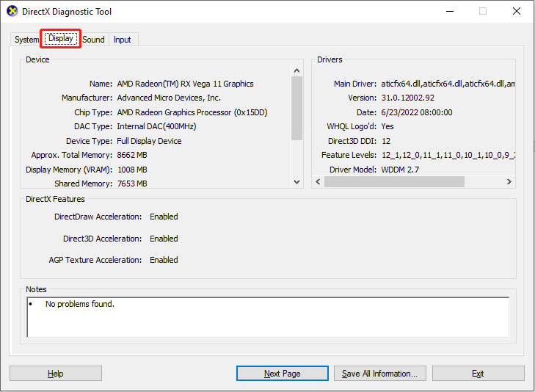The image size is (535, 392).
Task: Switch to the System tab
Action: pos(26,40)
